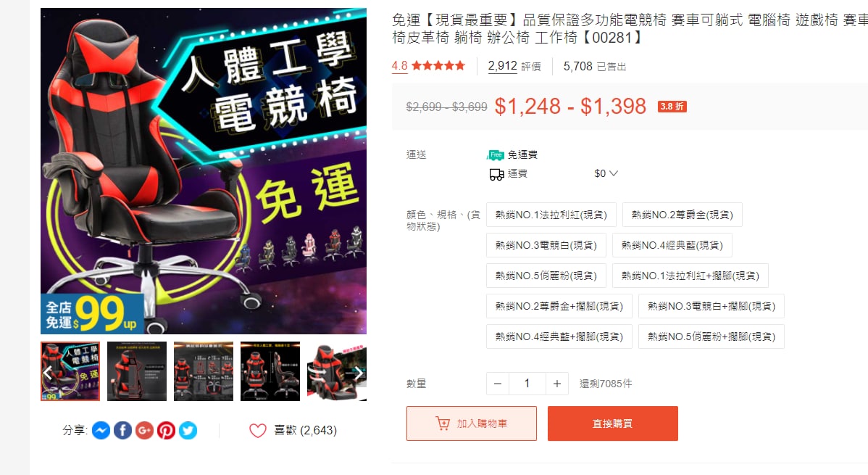
Task: Share product via Facebook Messenger icon
Action: (x=101, y=430)
